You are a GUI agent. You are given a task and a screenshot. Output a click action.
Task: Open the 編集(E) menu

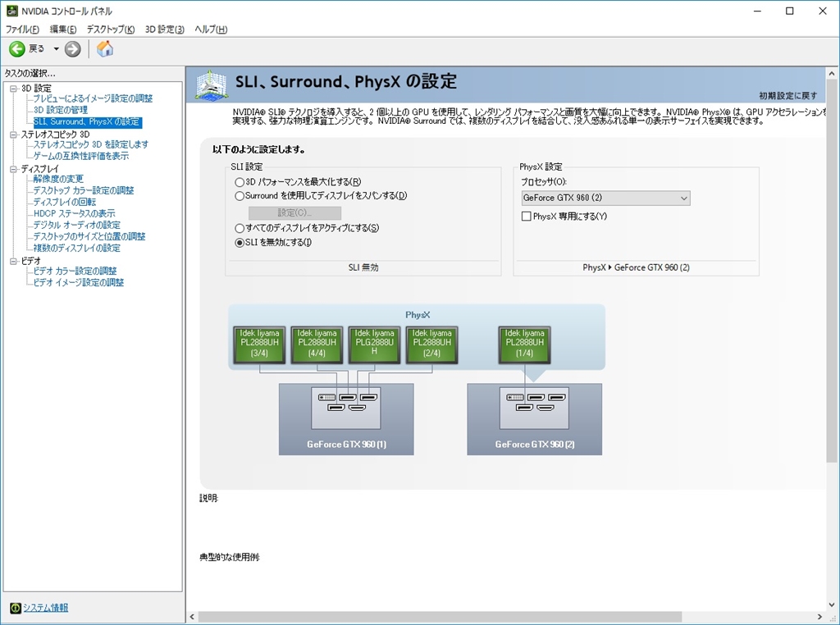click(x=62, y=29)
